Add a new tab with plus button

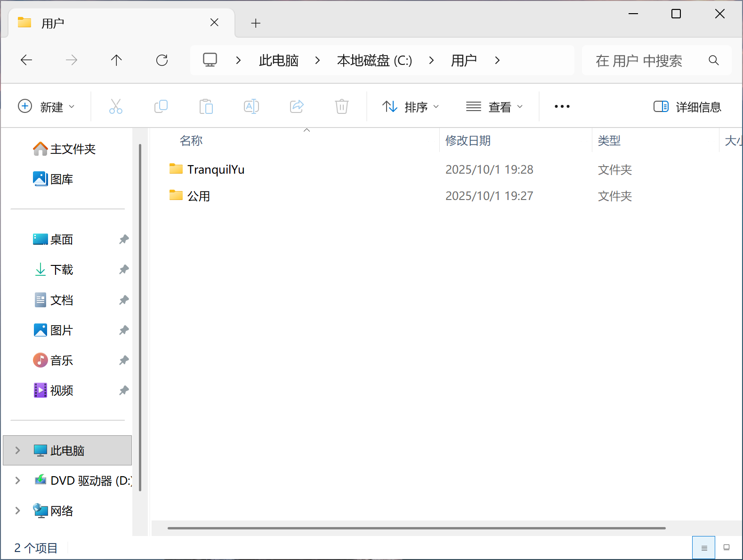256,23
